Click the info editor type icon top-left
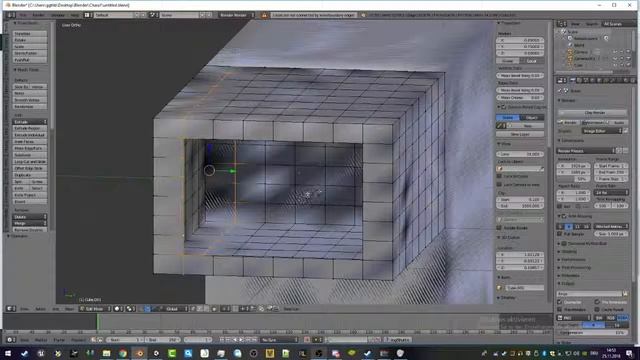The image size is (640, 360). pyautogui.click(x=10, y=15)
